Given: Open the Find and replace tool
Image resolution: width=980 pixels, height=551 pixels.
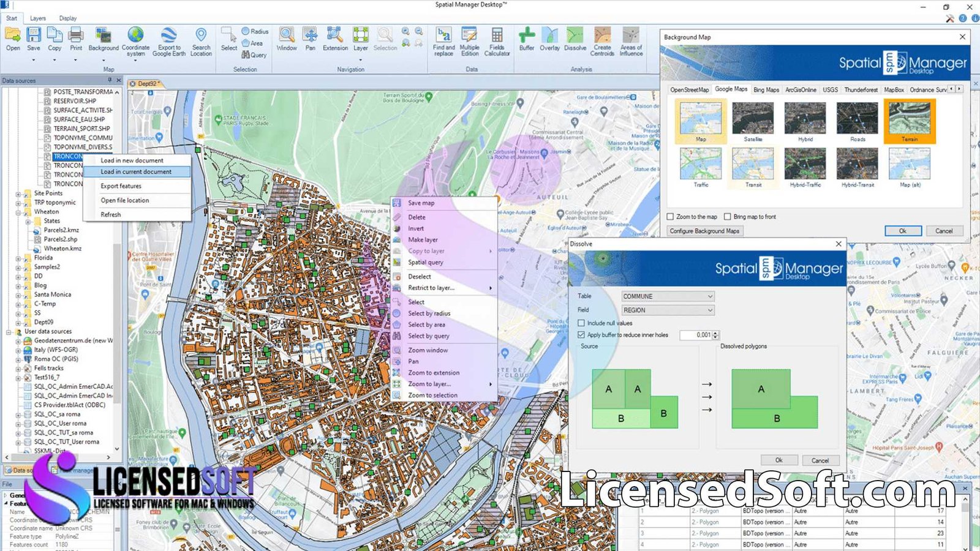Looking at the screenshot, I should point(444,42).
